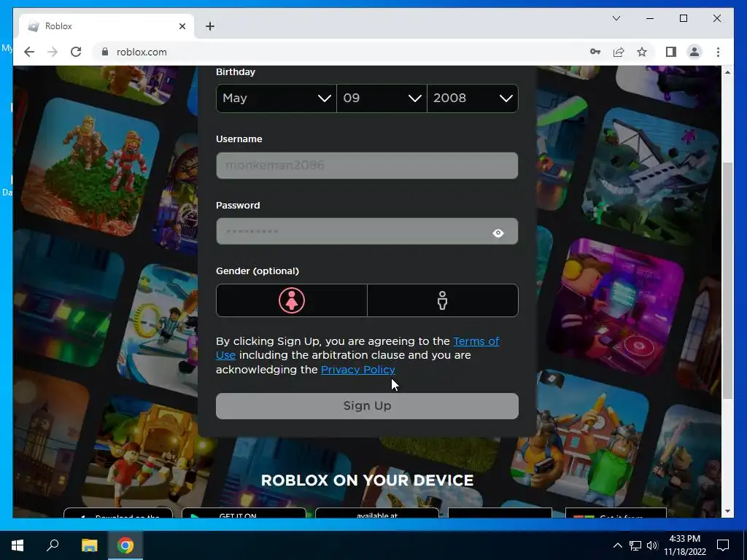This screenshot has width=747, height=560.
Task: Open the notification center icon
Action: point(723,545)
